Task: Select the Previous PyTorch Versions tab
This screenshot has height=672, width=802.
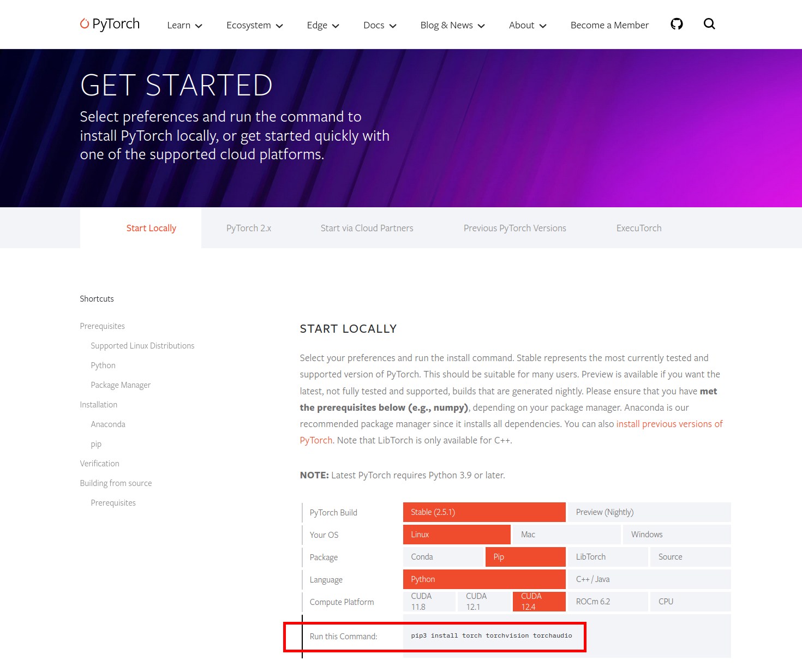Action: [x=514, y=228]
